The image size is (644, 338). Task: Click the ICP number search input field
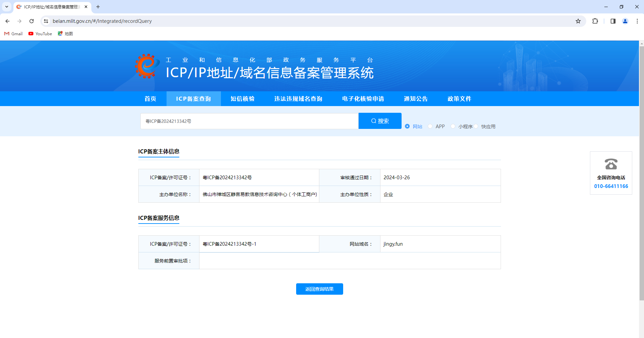(249, 121)
